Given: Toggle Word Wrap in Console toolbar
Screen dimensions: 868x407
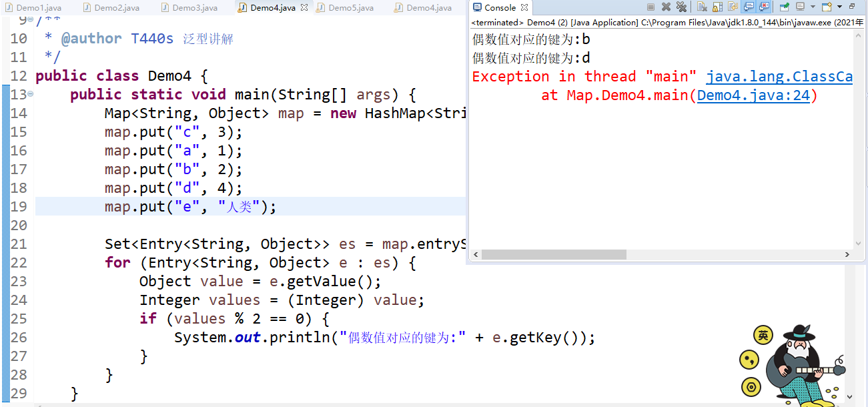Looking at the screenshot, I should [733, 7].
